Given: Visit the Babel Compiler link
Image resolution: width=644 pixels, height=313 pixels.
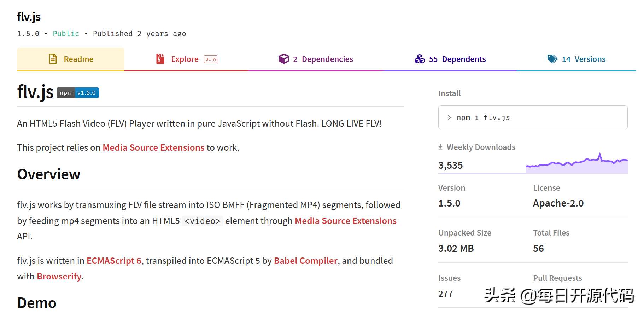Looking at the screenshot, I should pyautogui.click(x=305, y=261).
